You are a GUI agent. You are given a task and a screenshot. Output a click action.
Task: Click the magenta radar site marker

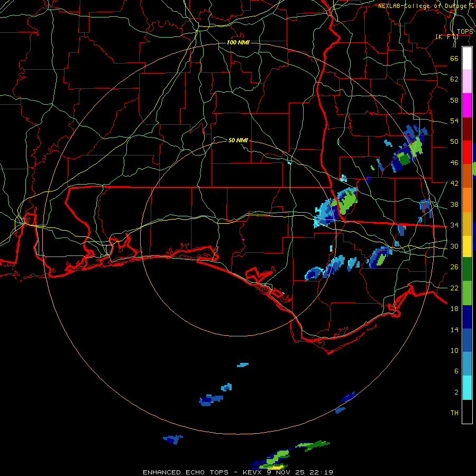coord(243,240)
